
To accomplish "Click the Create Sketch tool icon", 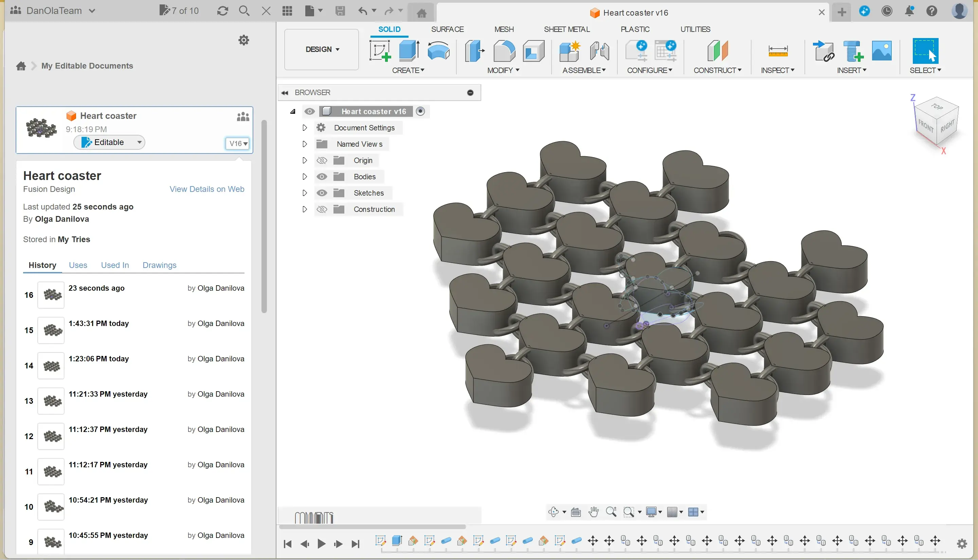I will click(380, 51).
